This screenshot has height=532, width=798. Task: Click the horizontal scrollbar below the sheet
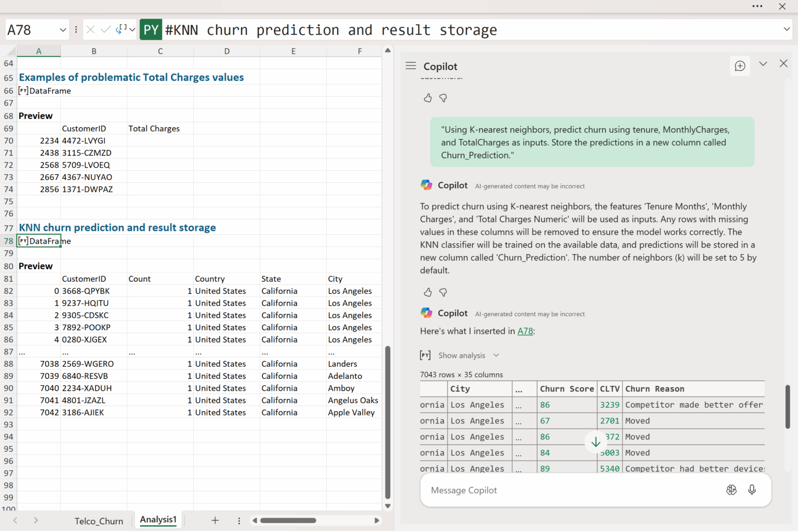click(x=288, y=521)
